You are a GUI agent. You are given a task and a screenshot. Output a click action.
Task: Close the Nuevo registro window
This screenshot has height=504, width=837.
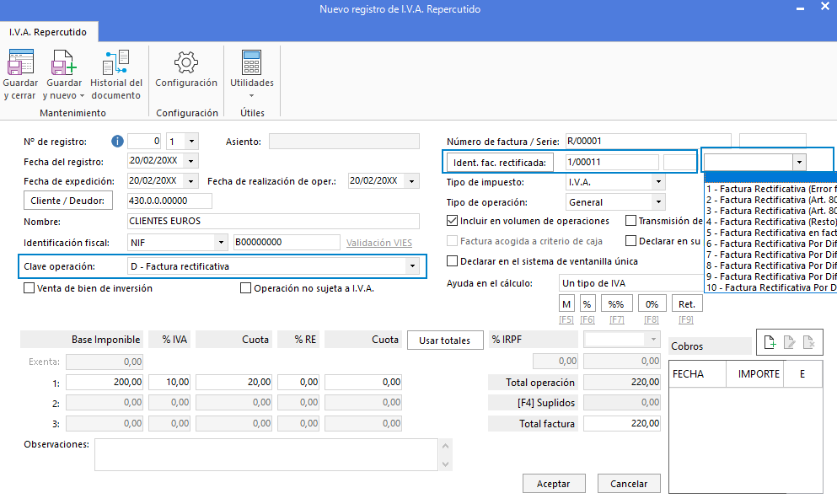point(824,7)
